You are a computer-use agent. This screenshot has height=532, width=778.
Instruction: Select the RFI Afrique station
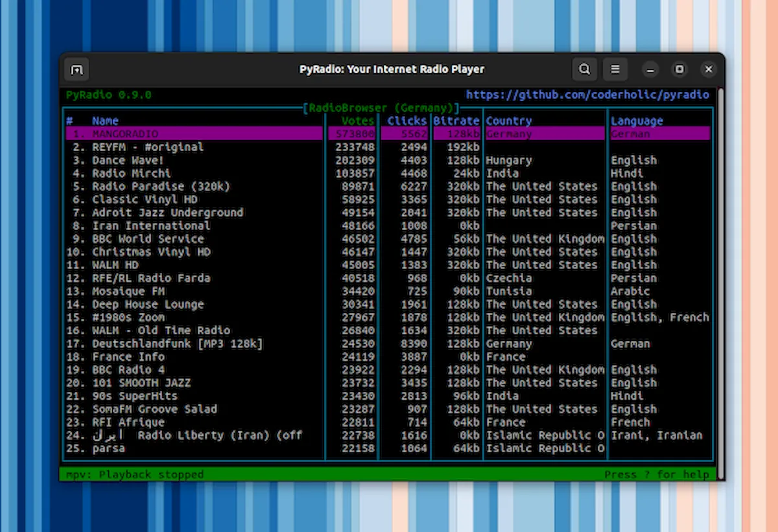point(388,422)
